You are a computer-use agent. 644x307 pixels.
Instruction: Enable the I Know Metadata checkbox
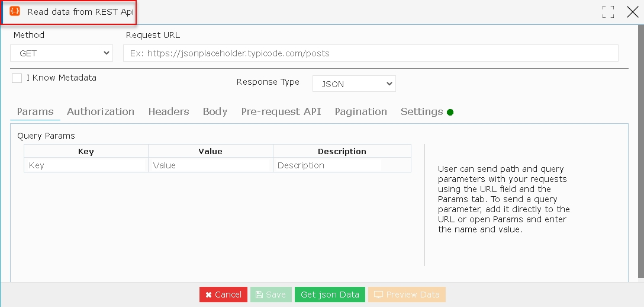pyautogui.click(x=17, y=78)
